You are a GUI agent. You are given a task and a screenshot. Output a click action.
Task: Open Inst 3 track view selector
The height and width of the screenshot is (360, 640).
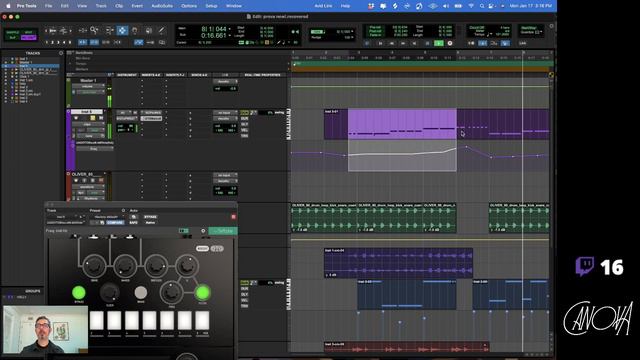coord(88,124)
